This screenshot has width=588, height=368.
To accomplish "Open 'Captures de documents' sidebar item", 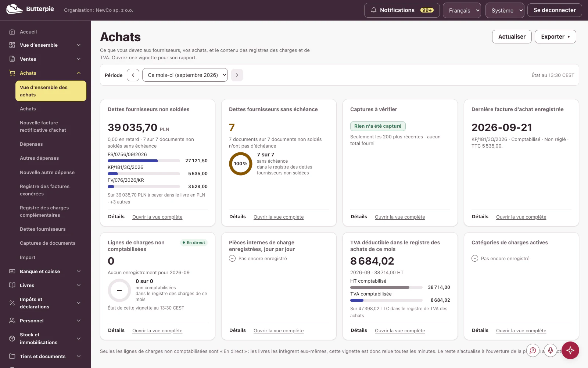I will point(51,243).
